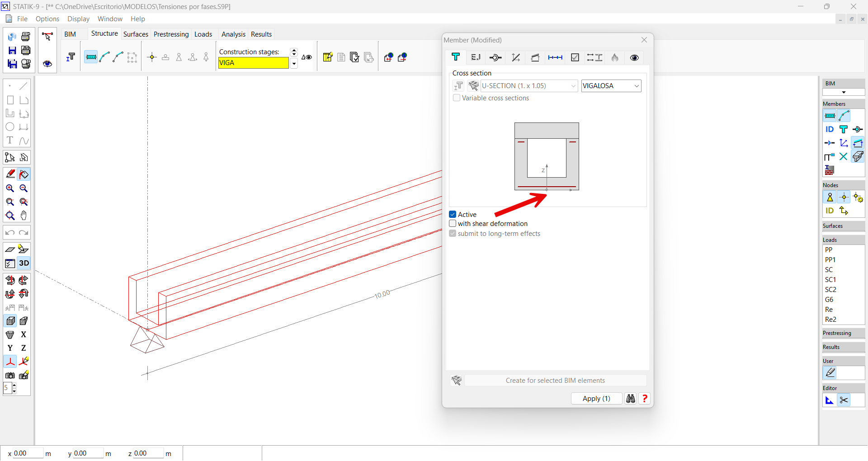Click the Apply (1) button
This screenshot has height=461, width=868.
click(596, 399)
